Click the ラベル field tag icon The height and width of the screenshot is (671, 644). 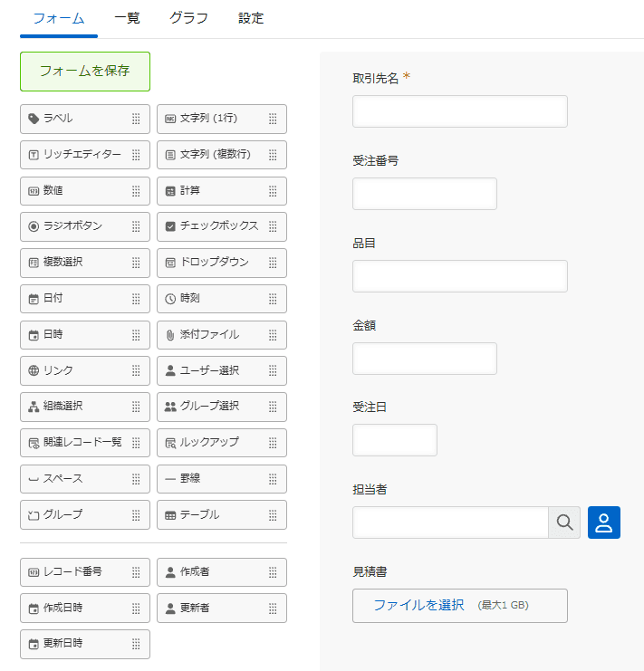point(34,119)
